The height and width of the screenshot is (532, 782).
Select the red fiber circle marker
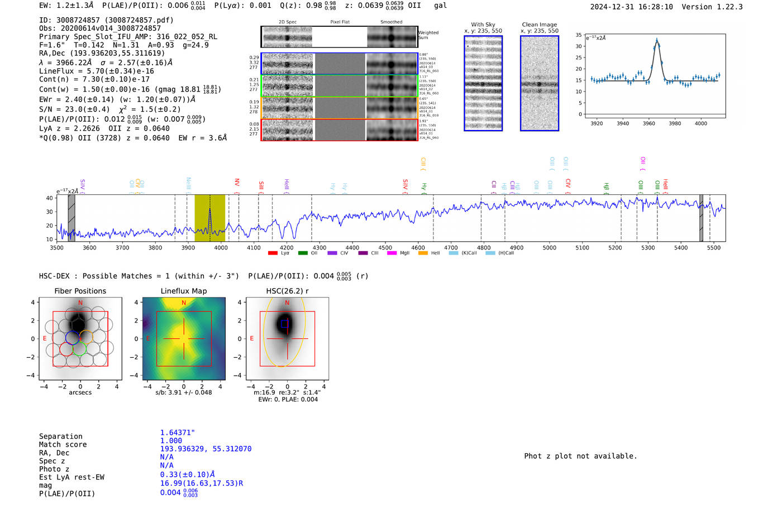[66, 349]
